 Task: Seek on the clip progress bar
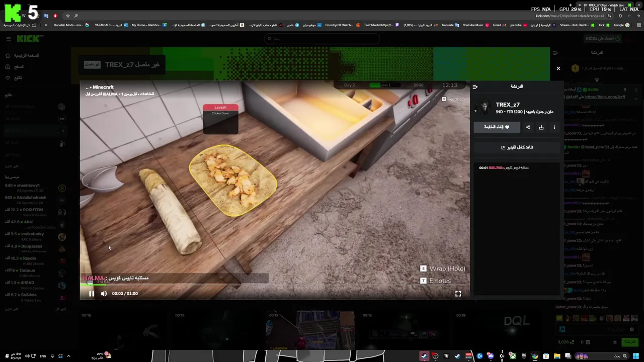tap(275, 285)
